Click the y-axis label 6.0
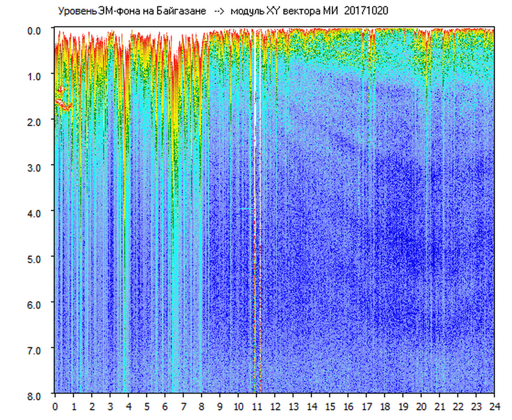Image resolution: width=512 pixels, height=420 pixels. pos(35,304)
